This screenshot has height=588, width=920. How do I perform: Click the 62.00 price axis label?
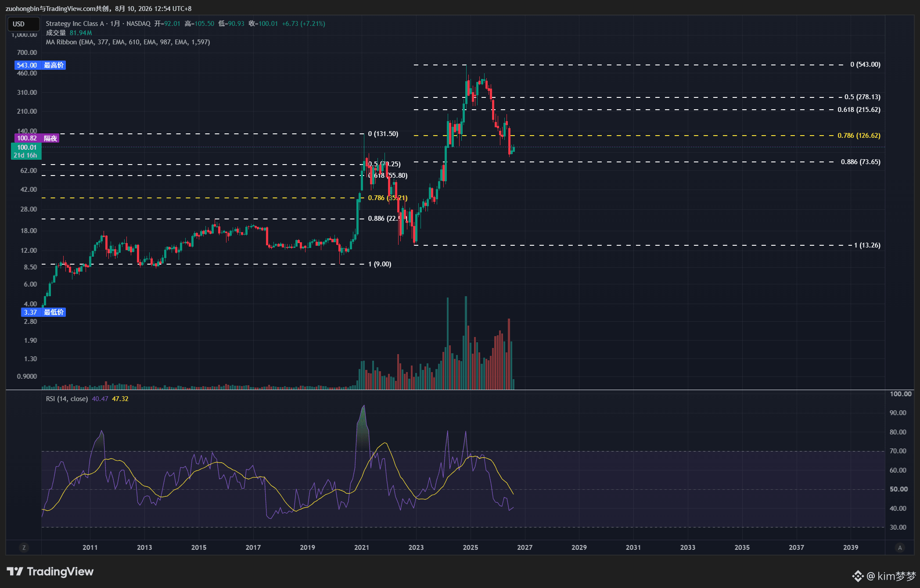[x=29, y=171]
